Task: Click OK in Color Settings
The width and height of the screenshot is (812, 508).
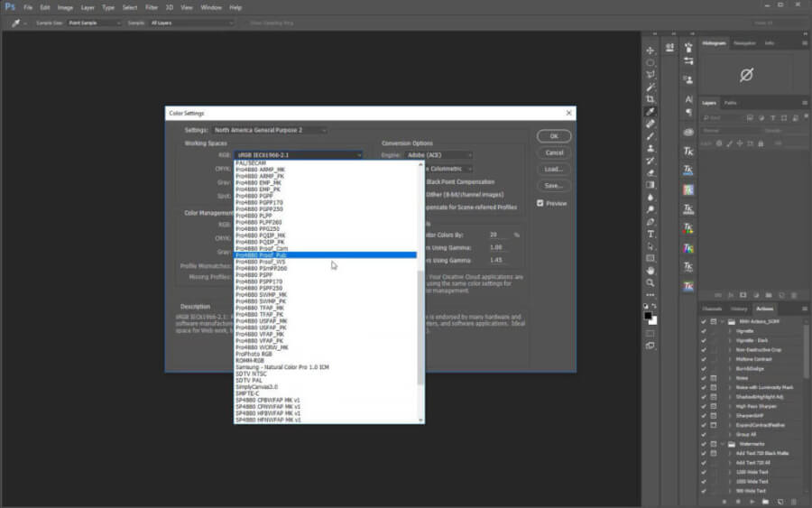Action: pyautogui.click(x=554, y=136)
